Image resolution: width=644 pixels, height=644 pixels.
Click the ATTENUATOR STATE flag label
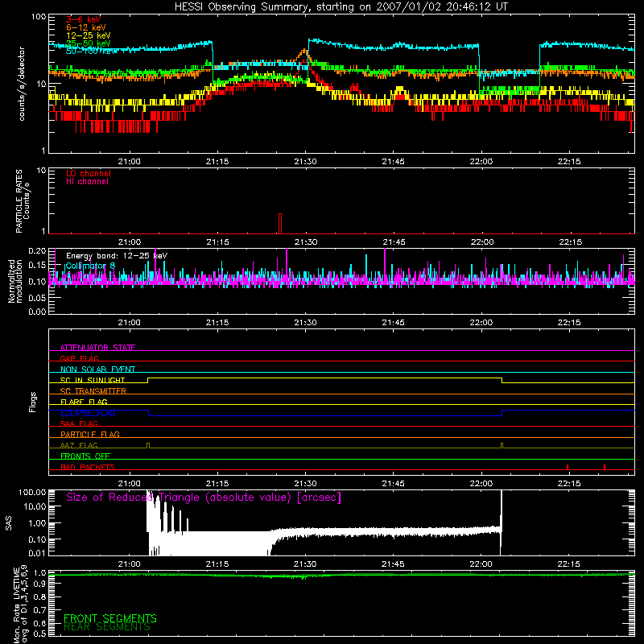pos(97,348)
